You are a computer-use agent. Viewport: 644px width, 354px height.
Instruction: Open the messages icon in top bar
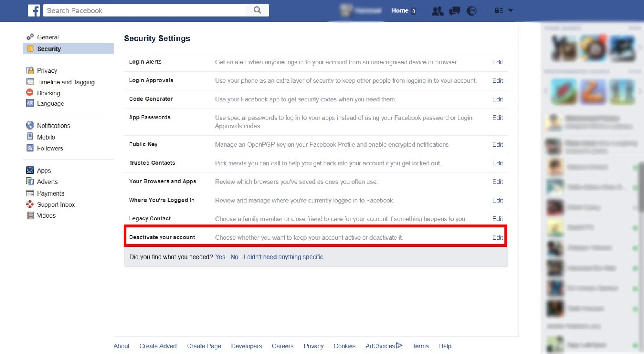pyautogui.click(x=455, y=11)
